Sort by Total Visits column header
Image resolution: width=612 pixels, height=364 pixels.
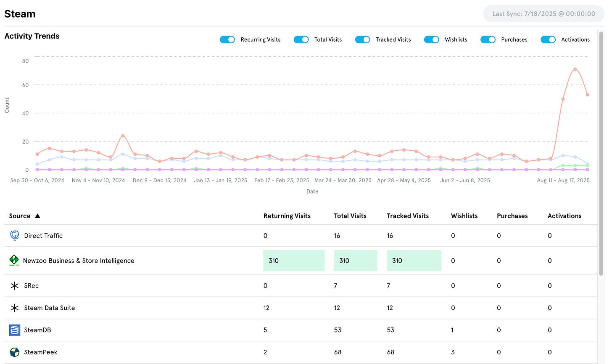click(350, 216)
